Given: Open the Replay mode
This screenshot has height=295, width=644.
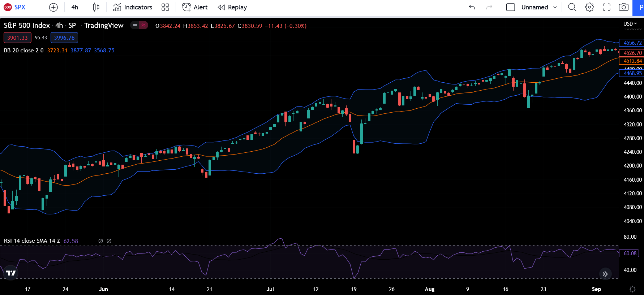Looking at the screenshot, I should pyautogui.click(x=232, y=7).
